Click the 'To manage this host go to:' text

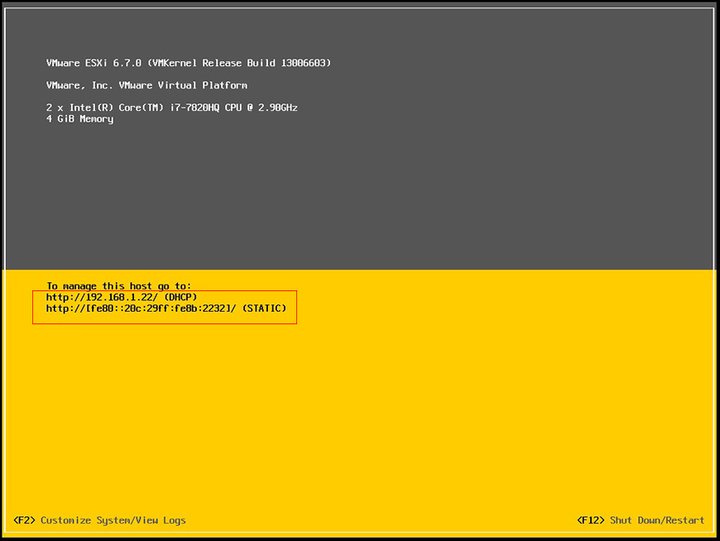click(119, 286)
